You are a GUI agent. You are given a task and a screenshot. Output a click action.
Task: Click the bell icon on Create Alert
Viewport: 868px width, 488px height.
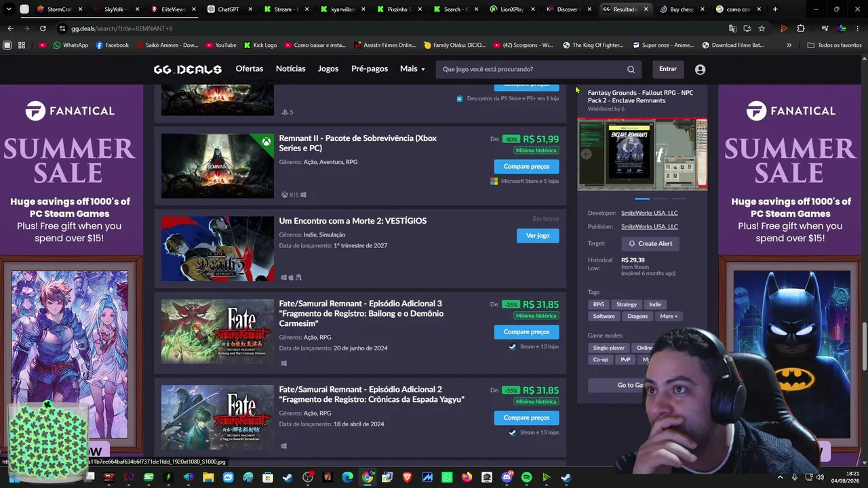tap(632, 243)
